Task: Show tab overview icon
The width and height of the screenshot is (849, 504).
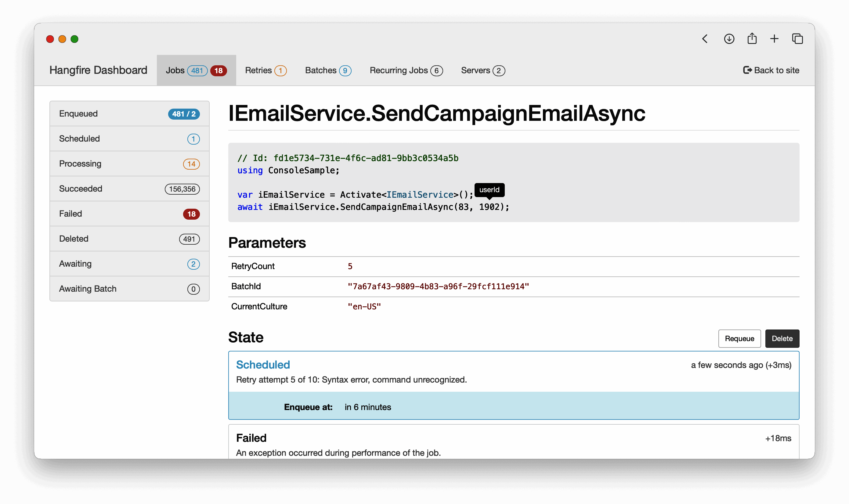Action: pos(797,39)
